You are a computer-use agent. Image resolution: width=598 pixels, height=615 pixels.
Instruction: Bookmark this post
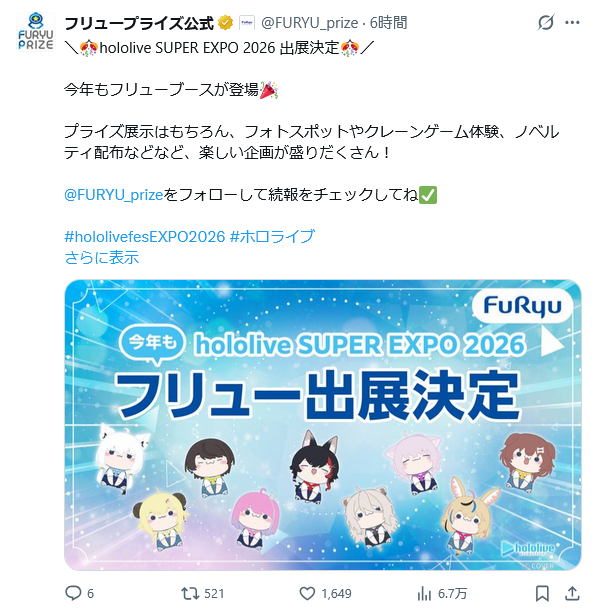tap(542, 593)
